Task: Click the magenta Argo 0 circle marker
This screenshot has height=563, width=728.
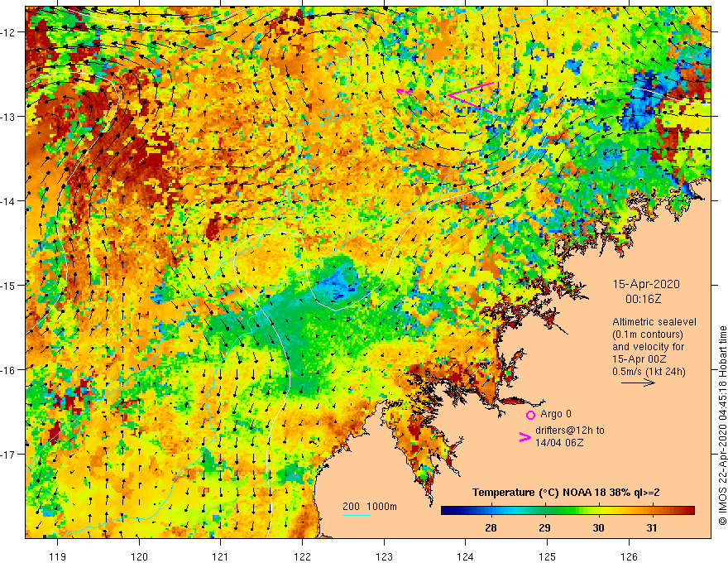Action: (530, 415)
